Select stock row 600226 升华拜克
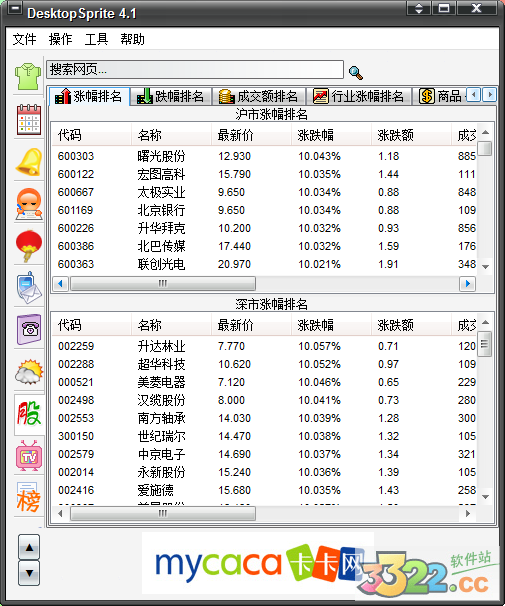The width and height of the screenshot is (505, 606). click(x=265, y=228)
